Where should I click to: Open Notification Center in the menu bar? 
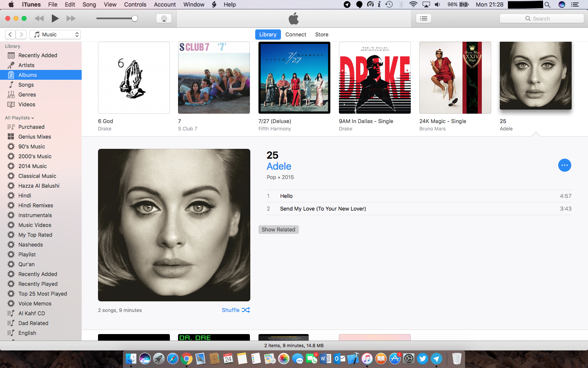coord(575,4)
